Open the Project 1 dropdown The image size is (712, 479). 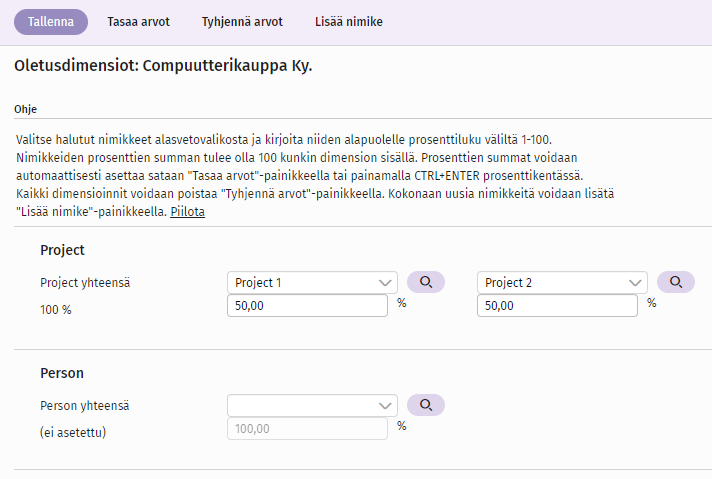point(312,282)
